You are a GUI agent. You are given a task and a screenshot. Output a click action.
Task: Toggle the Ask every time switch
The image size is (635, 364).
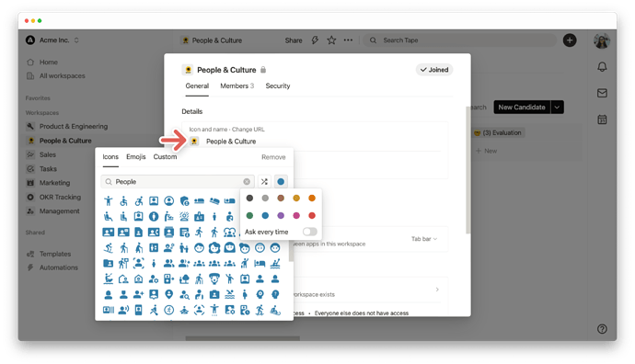point(310,232)
